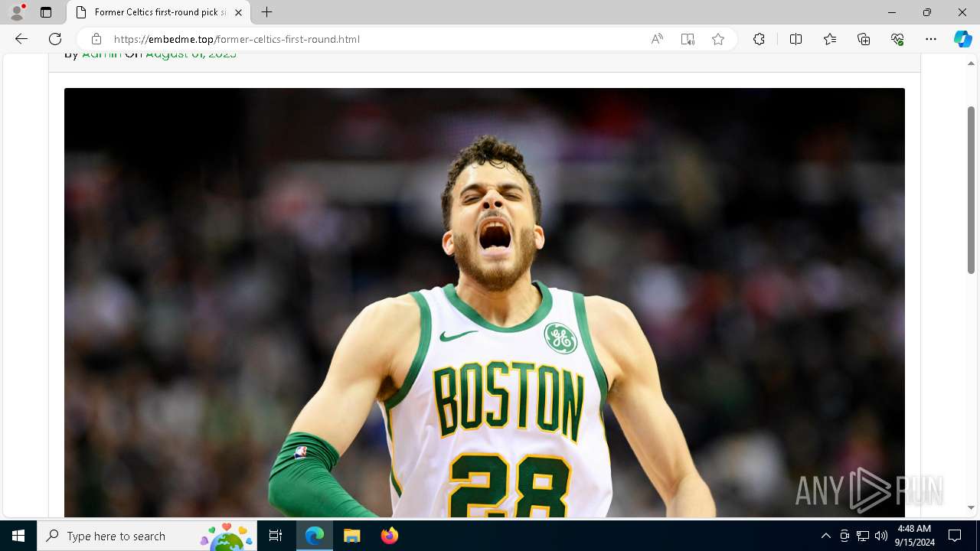Open Copilot sidebar
Screen dimensions: 980x551
point(962,39)
